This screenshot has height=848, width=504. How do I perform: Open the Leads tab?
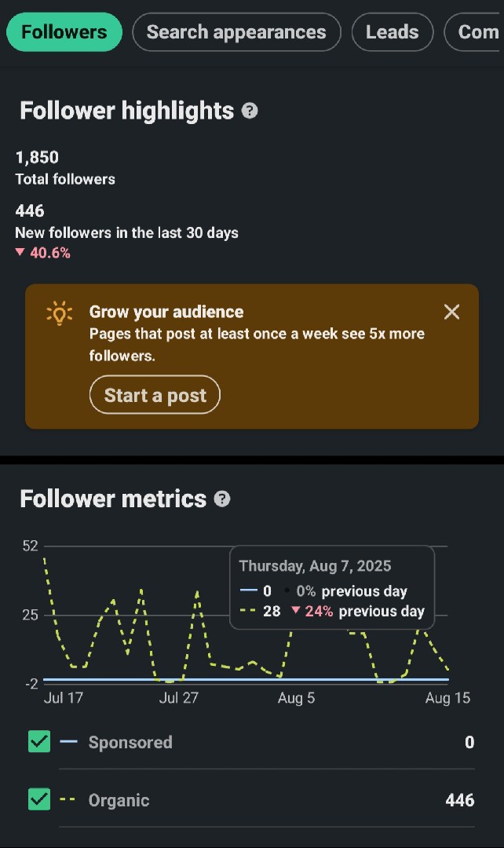(x=393, y=32)
